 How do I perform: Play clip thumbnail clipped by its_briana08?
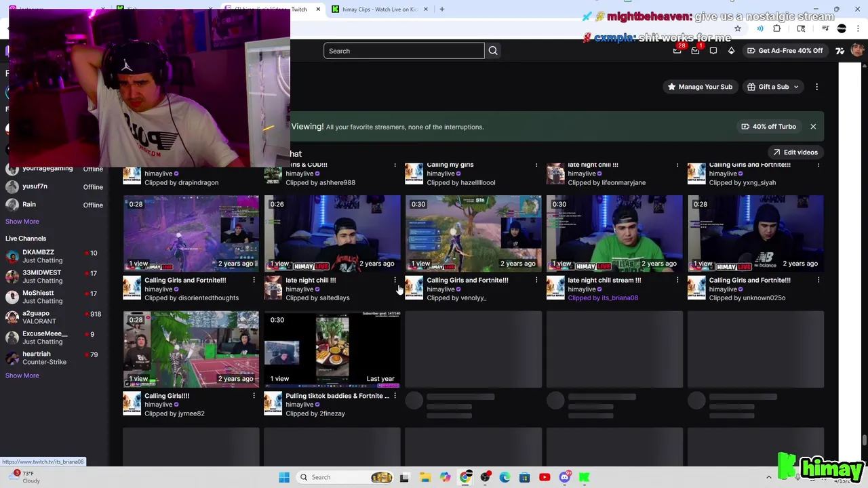click(614, 234)
